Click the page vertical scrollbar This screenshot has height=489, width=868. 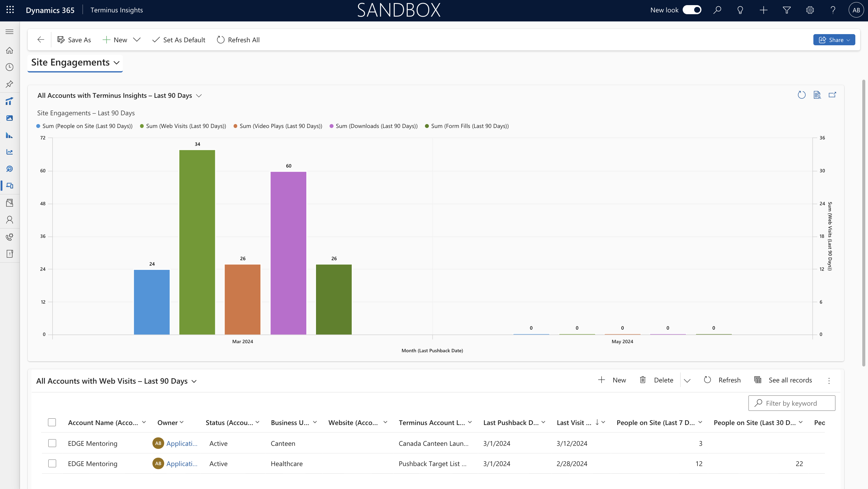coord(863,222)
